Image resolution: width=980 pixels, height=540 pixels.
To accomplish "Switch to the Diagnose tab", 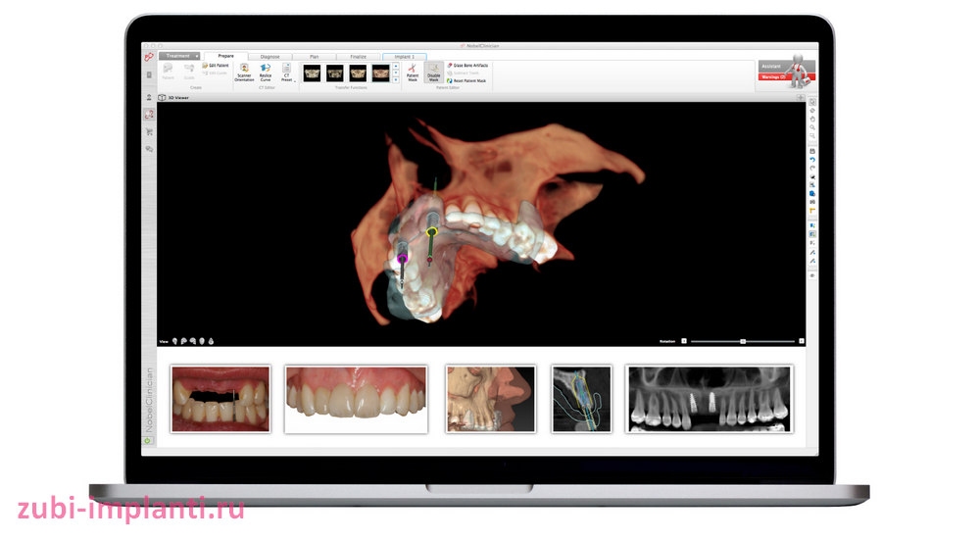I will (x=269, y=57).
